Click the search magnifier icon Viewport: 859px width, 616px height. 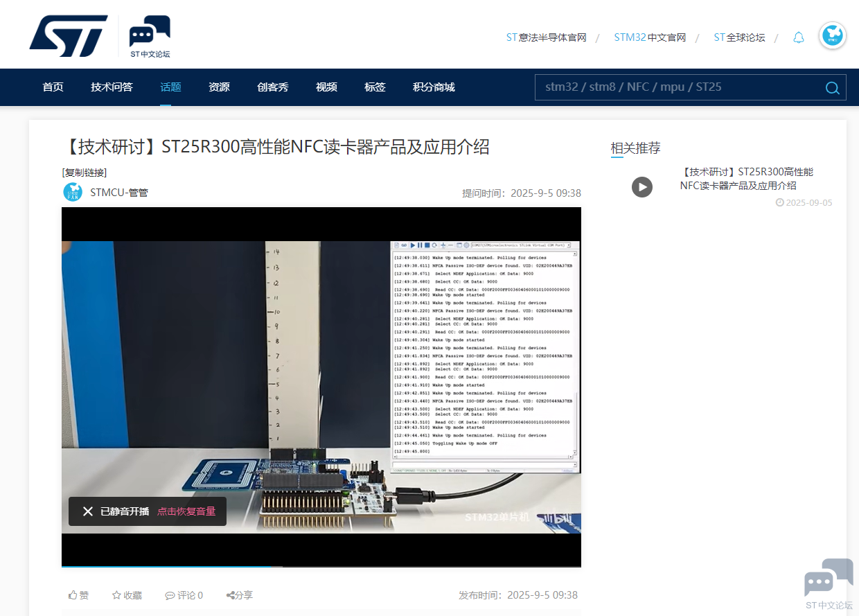click(832, 87)
